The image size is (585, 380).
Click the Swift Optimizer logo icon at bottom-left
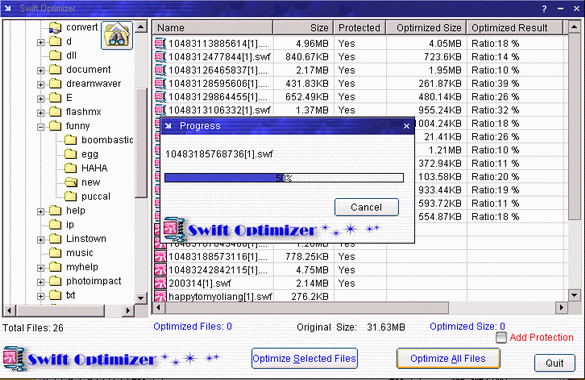[x=14, y=359]
